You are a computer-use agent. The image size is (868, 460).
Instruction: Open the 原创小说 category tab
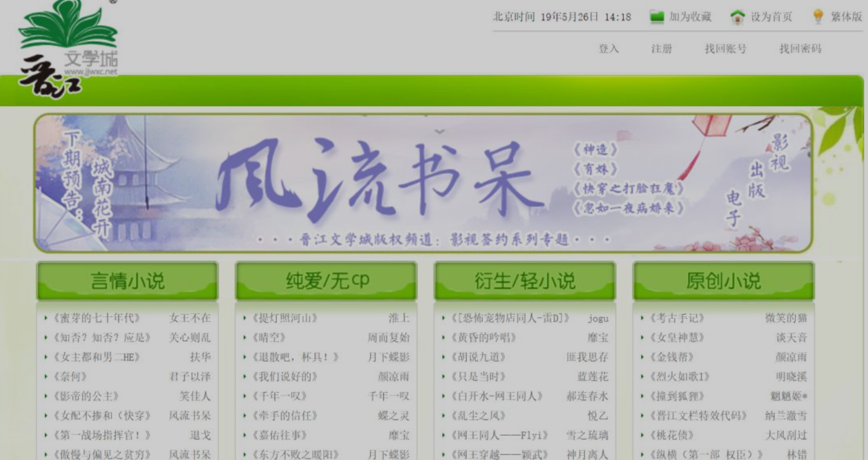coord(723,281)
